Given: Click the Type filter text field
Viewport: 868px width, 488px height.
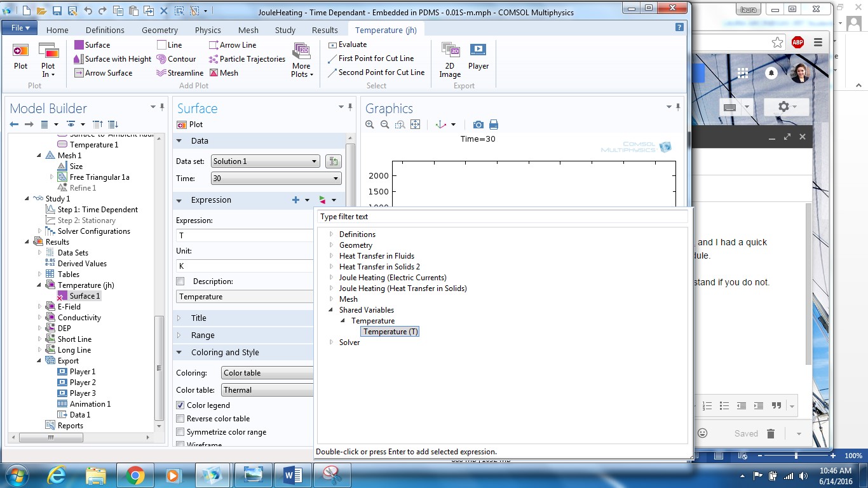Looking at the screenshot, I should [502, 217].
